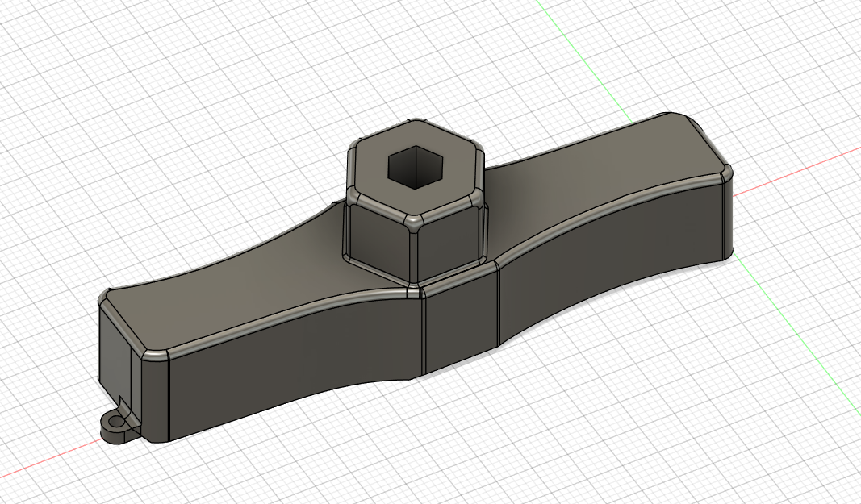Image resolution: width=861 pixels, height=504 pixels.
Task: Select the hexagonal socket hole in the boss
Action: click(415, 167)
